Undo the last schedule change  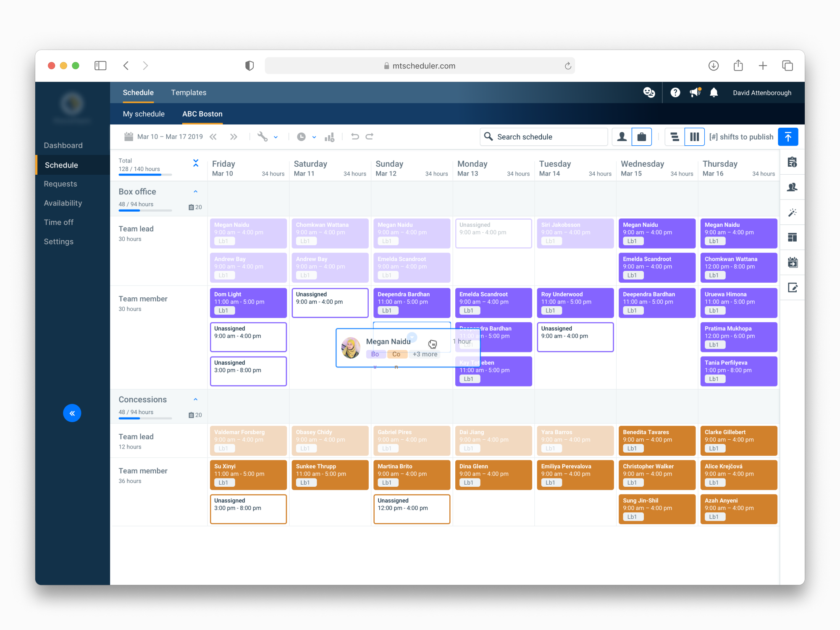355,136
